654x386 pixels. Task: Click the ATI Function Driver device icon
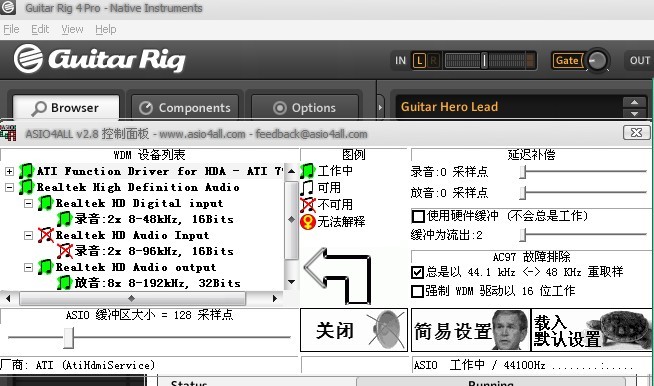pos(26,171)
